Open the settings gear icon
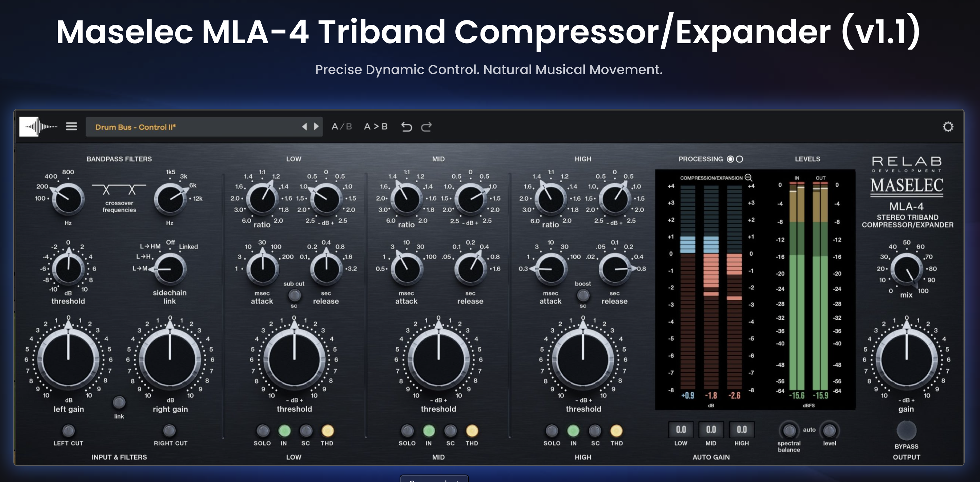The height and width of the screenshot is (482, 980). [948, 127]
